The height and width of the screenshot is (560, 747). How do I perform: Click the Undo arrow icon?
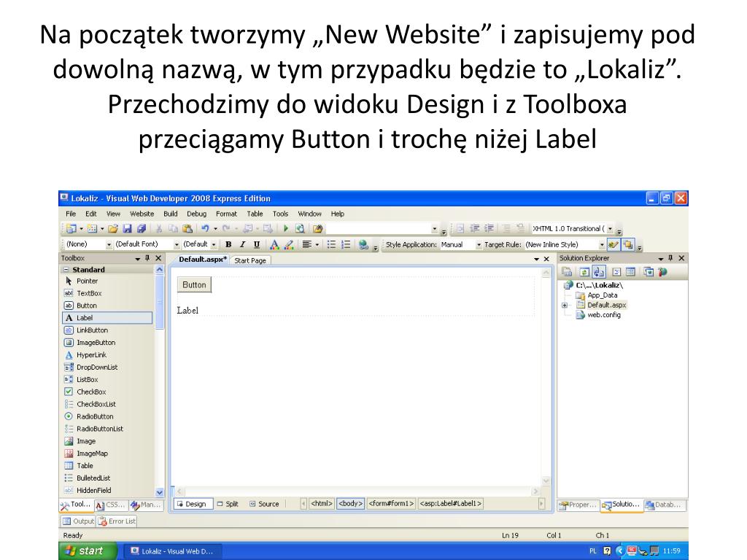(x=205, y=228)
